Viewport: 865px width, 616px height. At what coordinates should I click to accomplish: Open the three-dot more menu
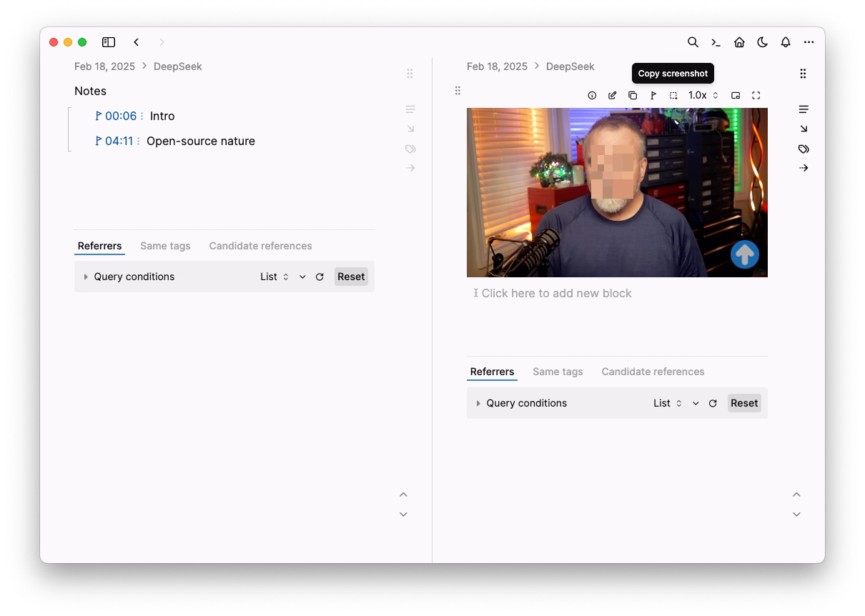click(809, 42)
